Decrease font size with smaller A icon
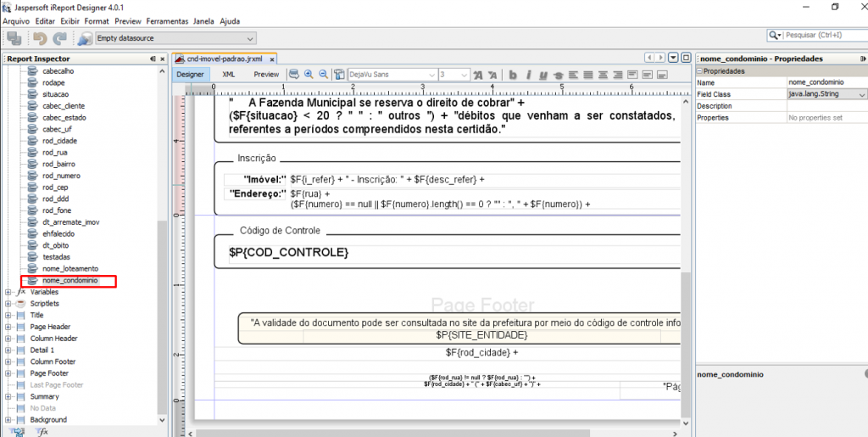Viewport: 868px width, 437px height. [492, 75]
